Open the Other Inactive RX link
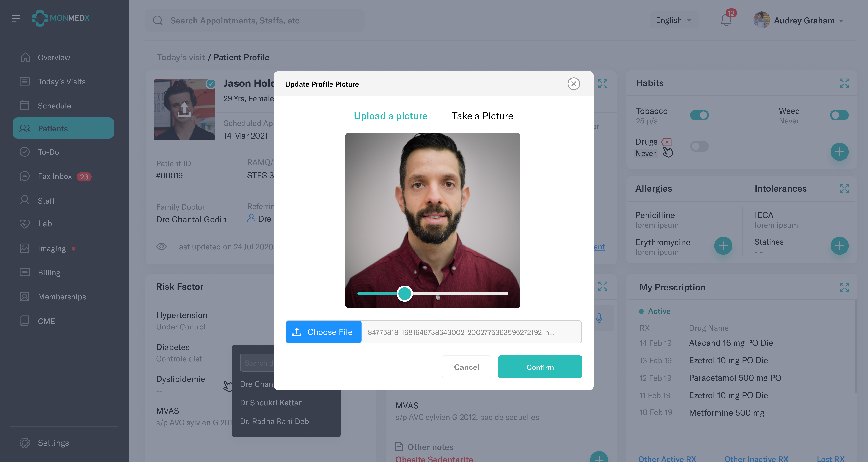This screenshot has height=462, width=868. [756, 459]
